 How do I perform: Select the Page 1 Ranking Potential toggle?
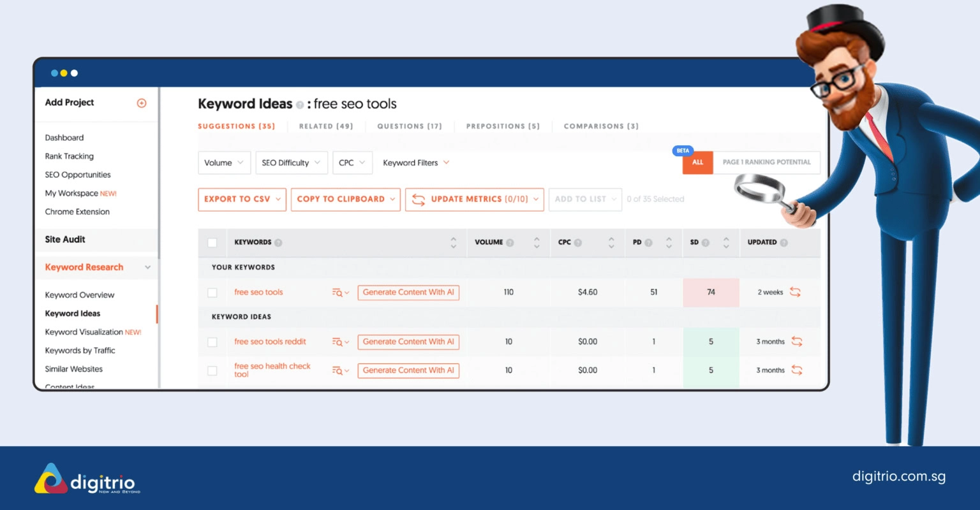(x=766, y=163)
